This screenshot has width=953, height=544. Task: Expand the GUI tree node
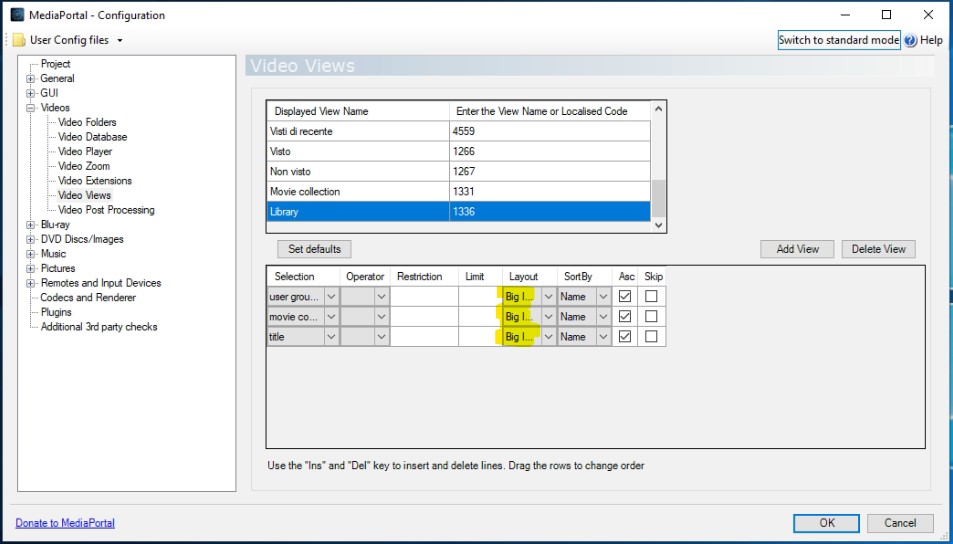point(30,93)
